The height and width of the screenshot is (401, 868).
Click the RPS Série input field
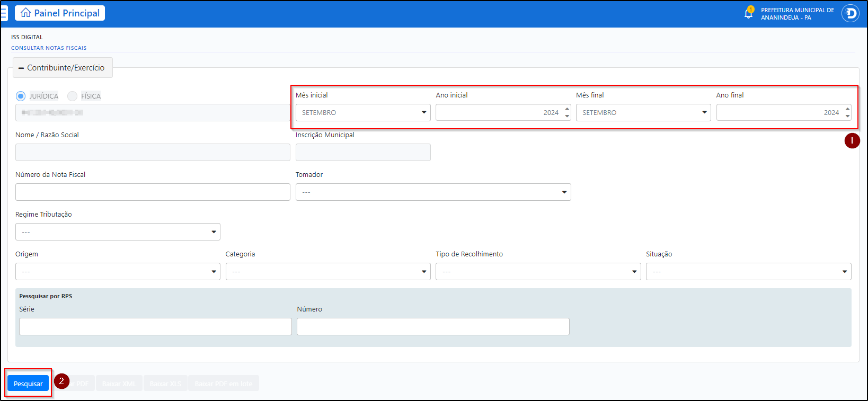(155, 326)
